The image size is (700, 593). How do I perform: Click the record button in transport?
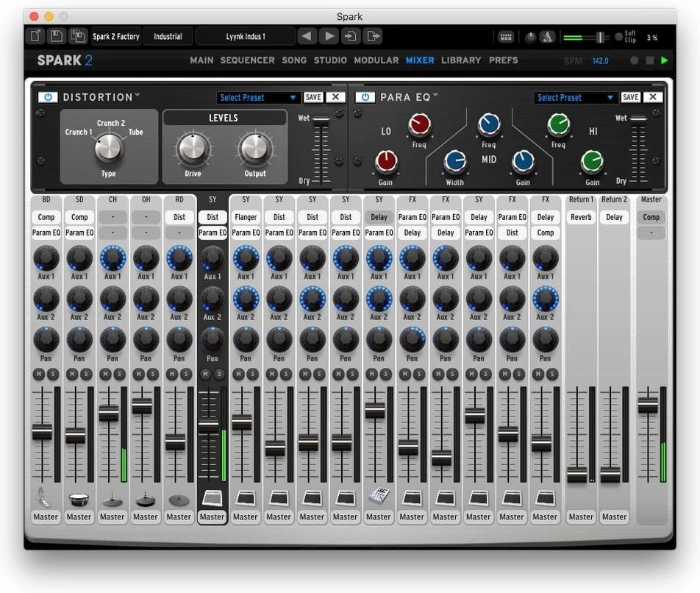click(634, 60)
